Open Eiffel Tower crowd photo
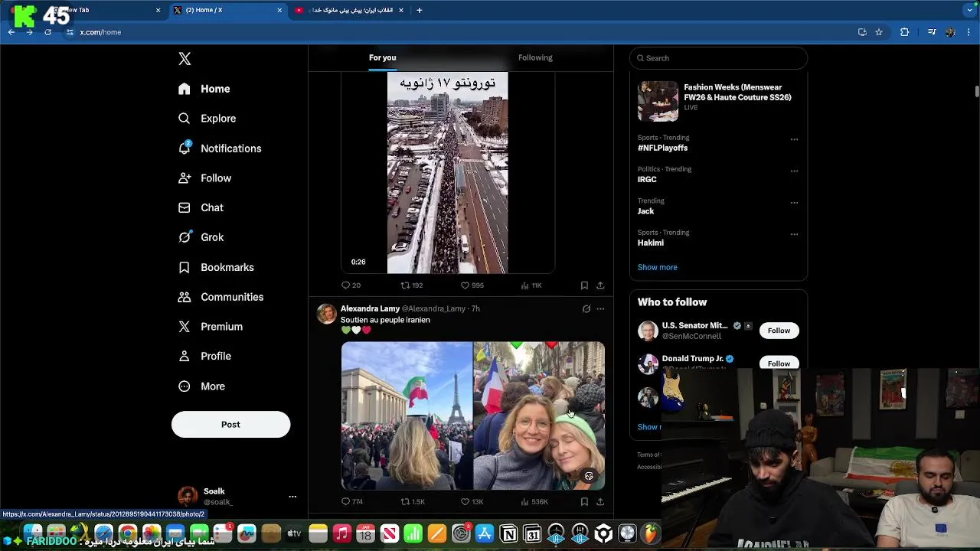Screen dimensions: 980x551 [x=407, y=416]
